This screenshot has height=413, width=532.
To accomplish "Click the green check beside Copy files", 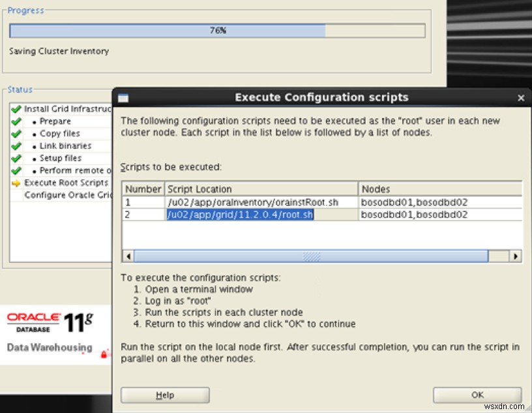I will pyautogui.click(x=16, y=134).
